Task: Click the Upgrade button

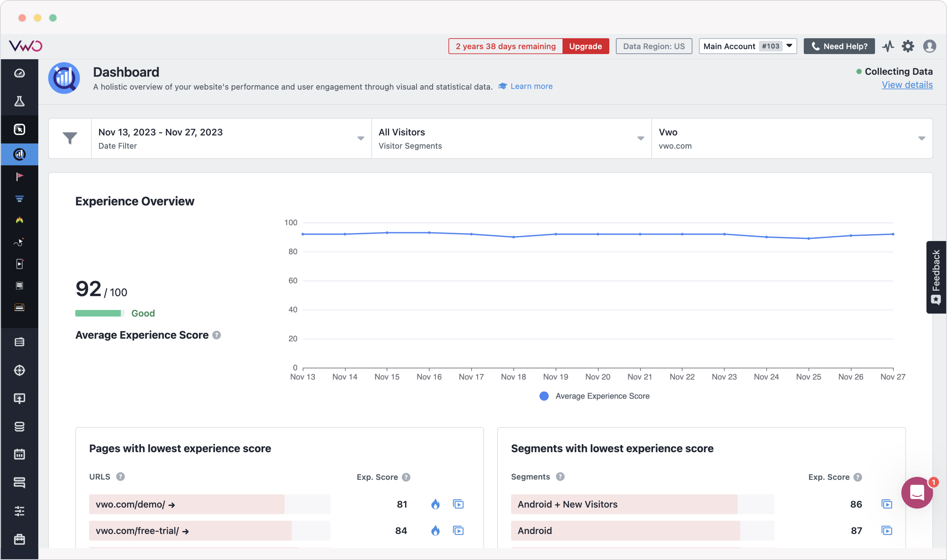Action: point(585,46)
